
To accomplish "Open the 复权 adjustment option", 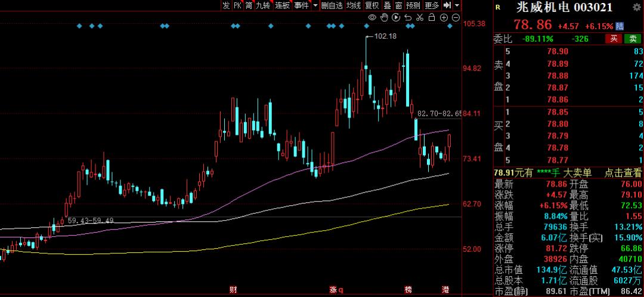I will point(372,5).
